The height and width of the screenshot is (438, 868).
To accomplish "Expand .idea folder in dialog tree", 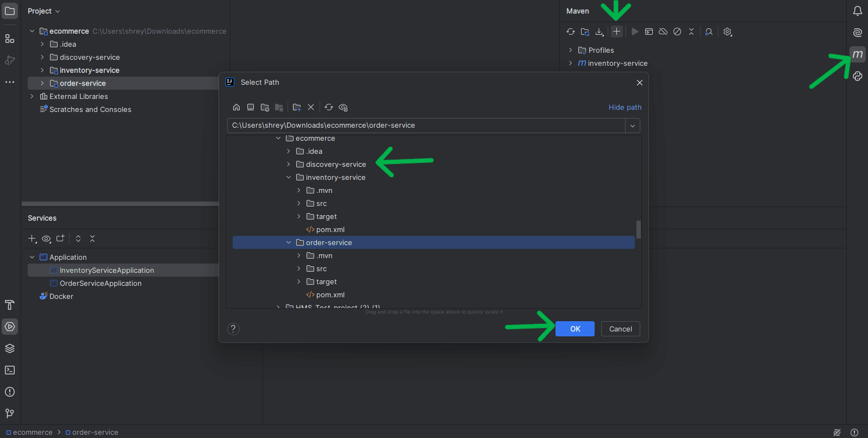I will (289, 151).
